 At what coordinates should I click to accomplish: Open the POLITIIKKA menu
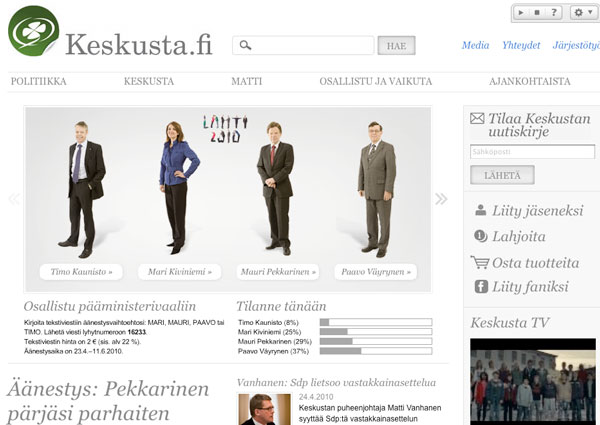point(39,81)
